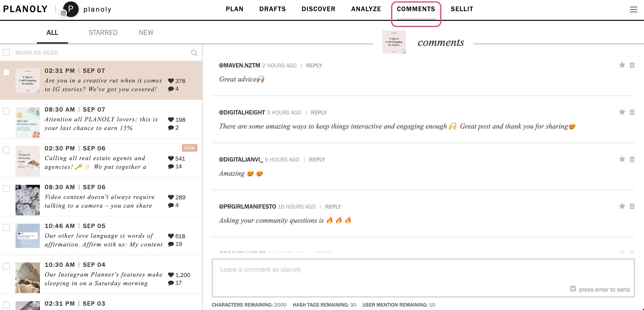644x310 pixels.
Task: Star the @MAVEN.NZTM comment
Action: (x=622, y=65)
